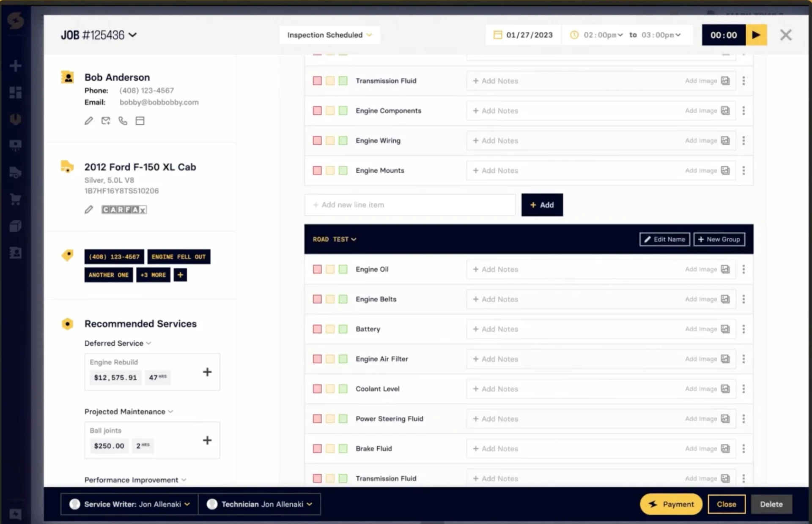Open three-dot menu for Engine Mounts row
The height and width of the screenshot is (524, 812).
tap(743, 171)
